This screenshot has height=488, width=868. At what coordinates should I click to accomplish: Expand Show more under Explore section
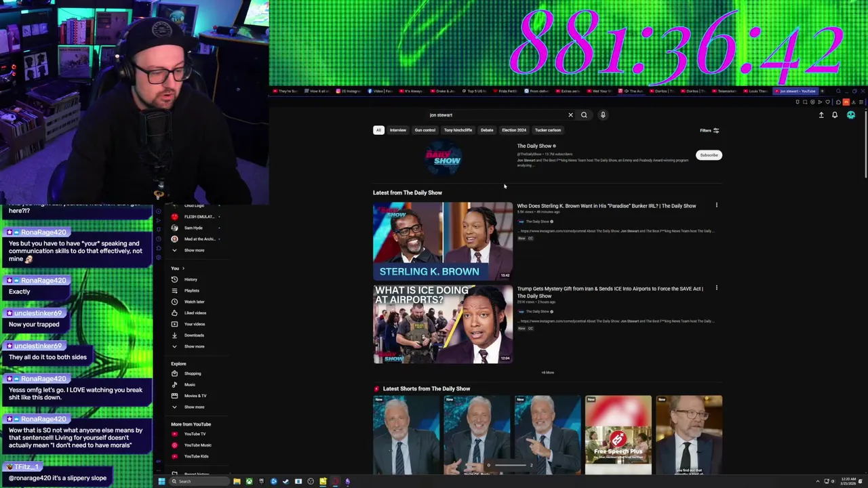194,407
